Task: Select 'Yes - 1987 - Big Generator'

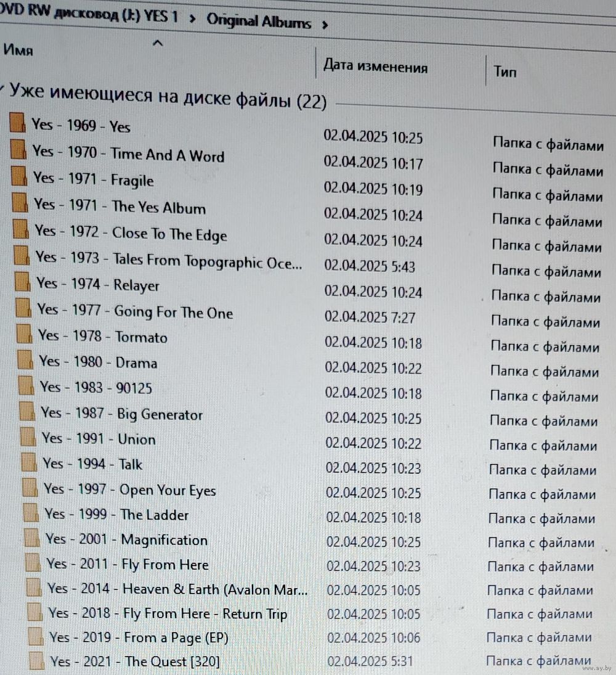Action: point(122,414)
